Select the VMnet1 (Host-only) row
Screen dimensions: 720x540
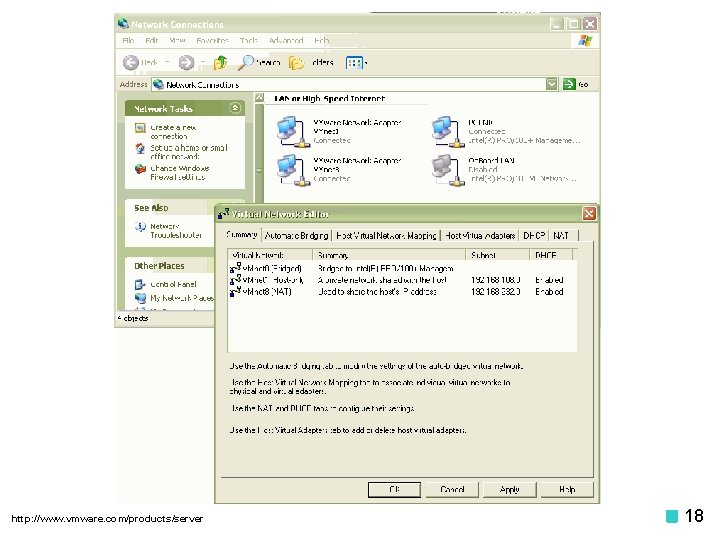tap(402, 280)
